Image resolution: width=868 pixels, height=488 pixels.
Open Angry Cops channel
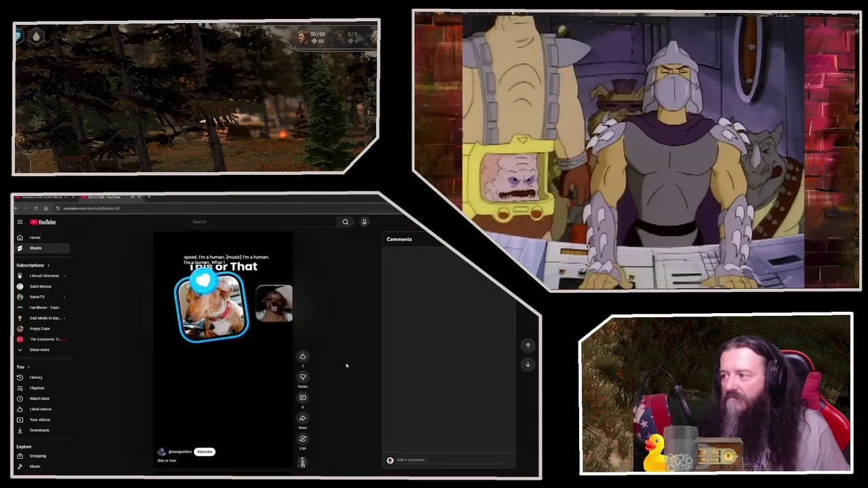coord(42,329)
